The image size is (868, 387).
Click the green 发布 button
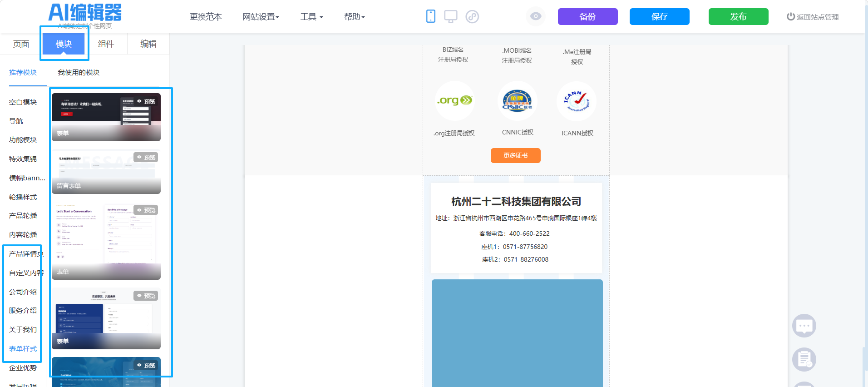(x=738, y=16)
